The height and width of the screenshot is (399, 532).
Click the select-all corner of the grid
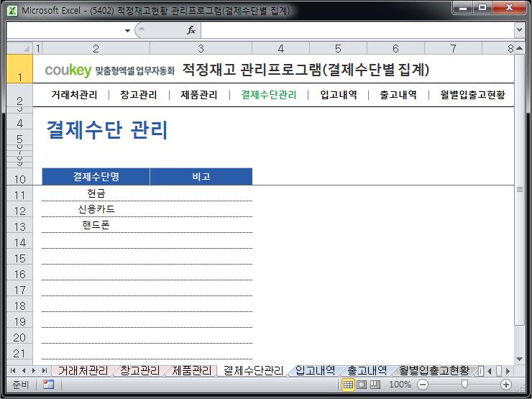tap(19, 48)
